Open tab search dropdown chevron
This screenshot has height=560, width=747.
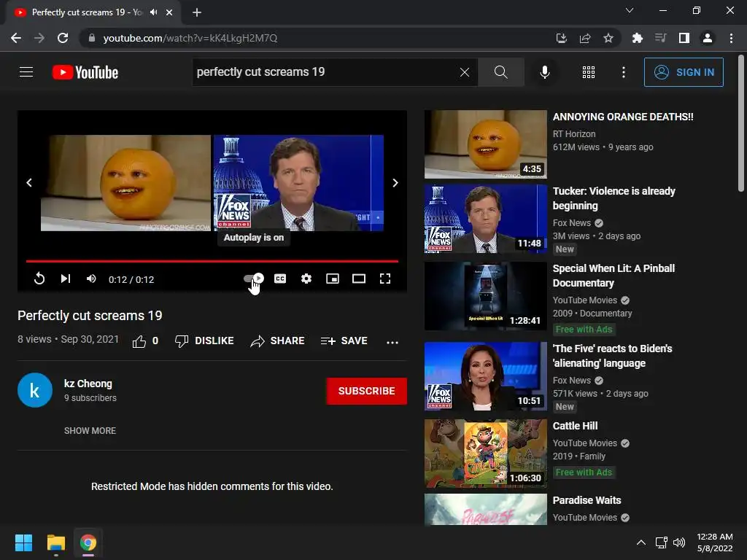tap(630, 10)
